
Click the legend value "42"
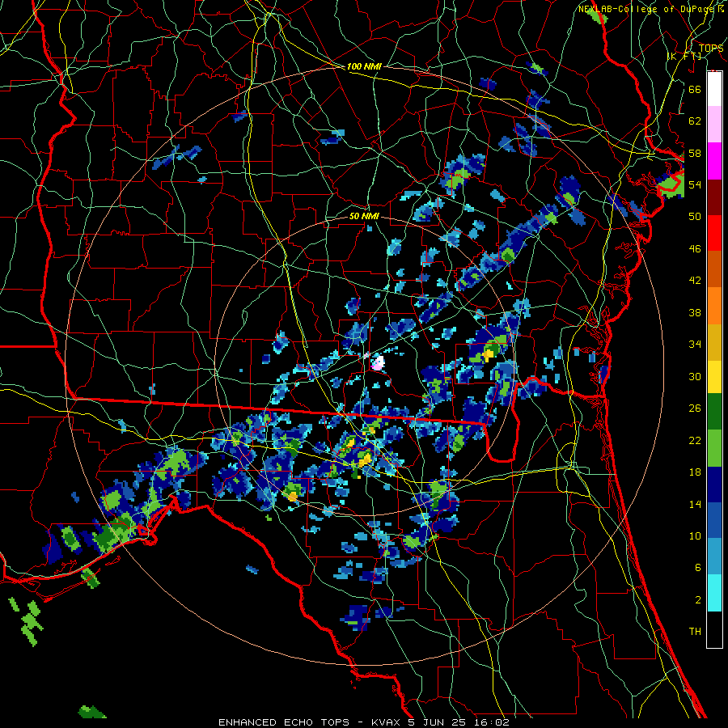(x=695, y=281)
